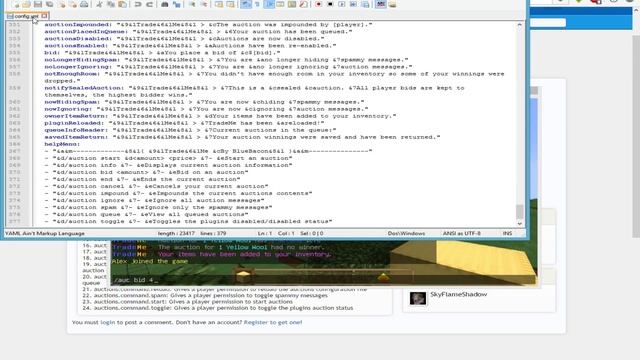This screenshot has height=360, width=640.
Task: Toggle the Show All Characters icon
Action: (x=257, y=4)
